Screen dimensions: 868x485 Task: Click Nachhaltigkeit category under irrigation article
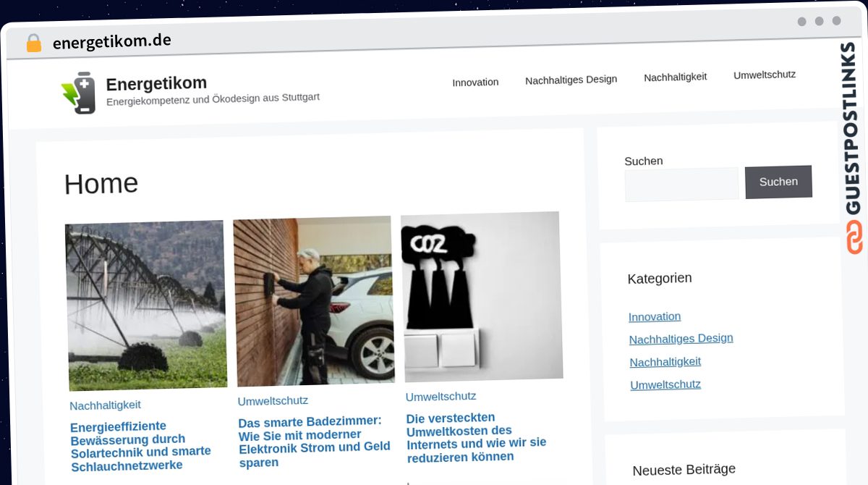pyautogui.click(x=105, y=405)
